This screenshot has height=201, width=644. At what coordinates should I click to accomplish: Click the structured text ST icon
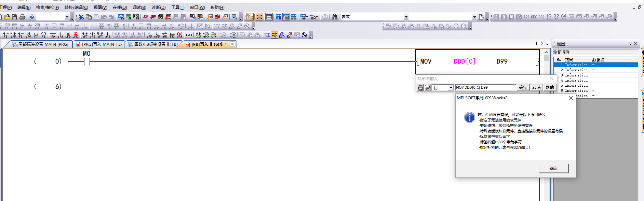189,35
